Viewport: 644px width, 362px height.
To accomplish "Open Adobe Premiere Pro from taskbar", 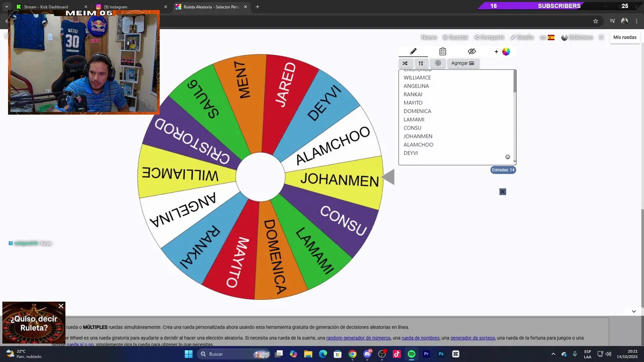I will tap(426, 354).
